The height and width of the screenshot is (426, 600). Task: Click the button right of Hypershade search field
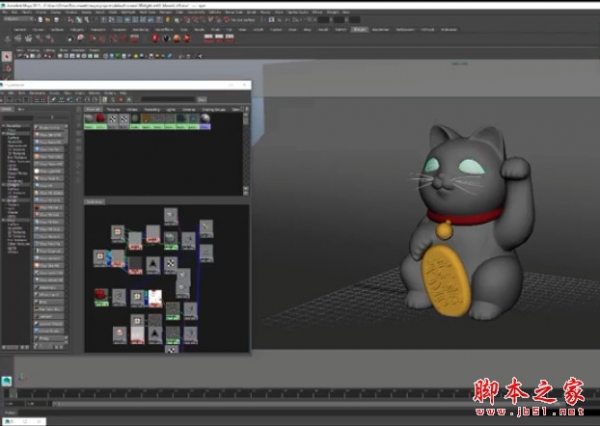(x=202, y=100)
